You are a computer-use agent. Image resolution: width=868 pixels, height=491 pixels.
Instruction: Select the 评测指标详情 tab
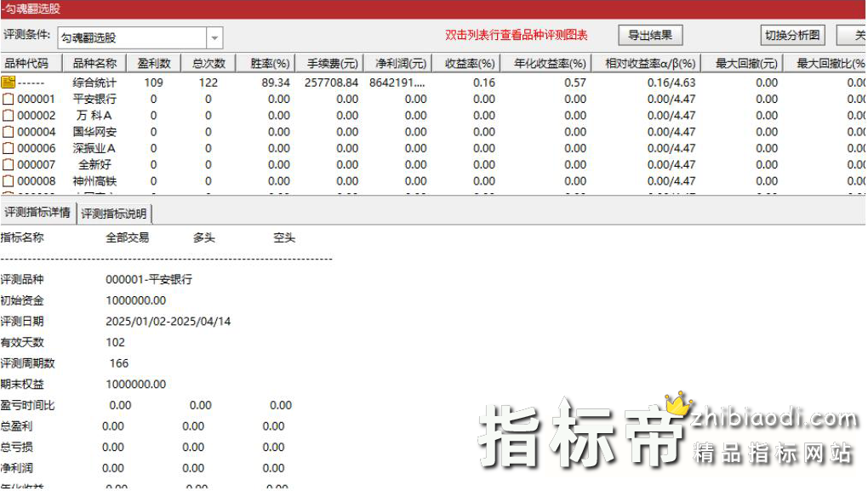point(37,213)
